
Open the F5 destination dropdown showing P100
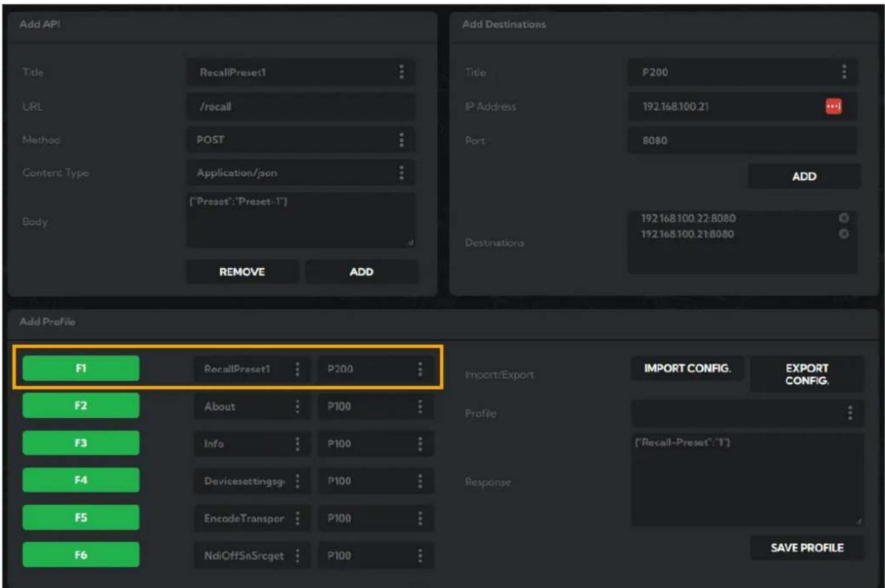click(376, 518)
